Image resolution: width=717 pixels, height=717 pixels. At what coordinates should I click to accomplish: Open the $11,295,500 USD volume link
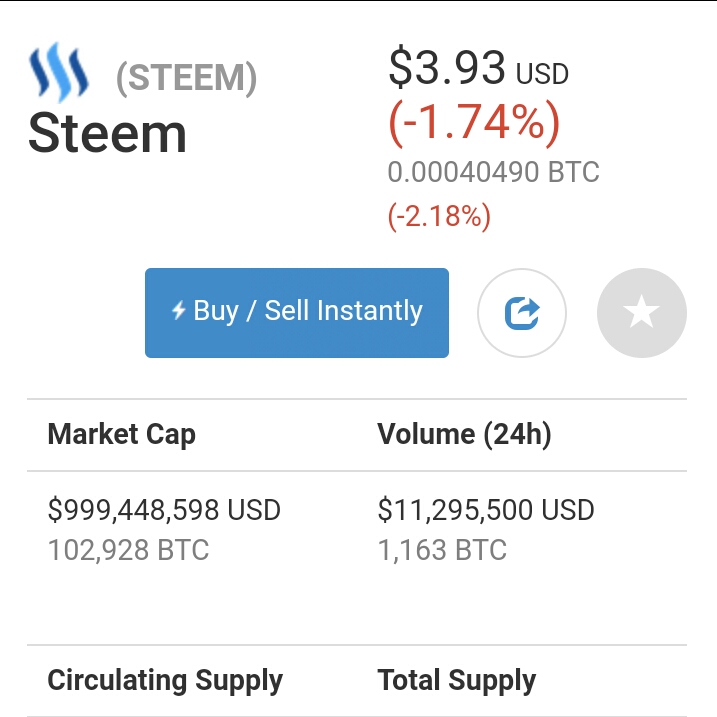coord(485,510)
